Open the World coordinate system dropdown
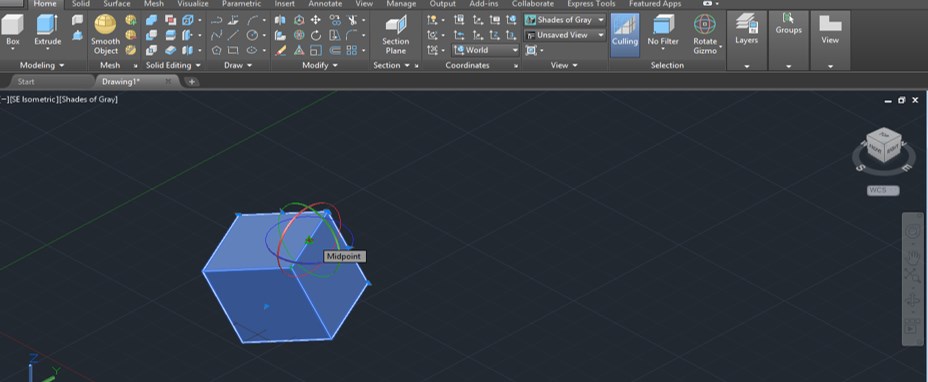 [x=485, y=50]
